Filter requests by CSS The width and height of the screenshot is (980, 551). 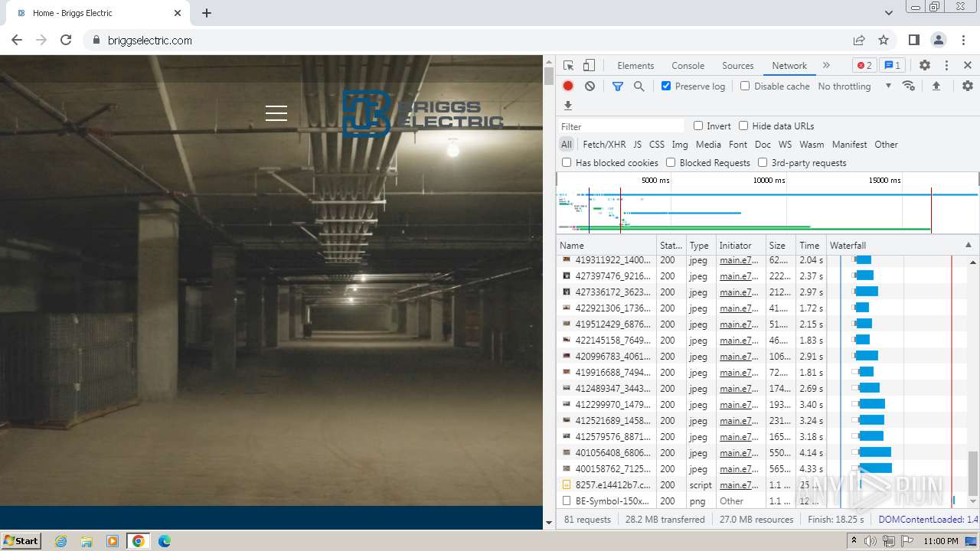click(657, 144)
